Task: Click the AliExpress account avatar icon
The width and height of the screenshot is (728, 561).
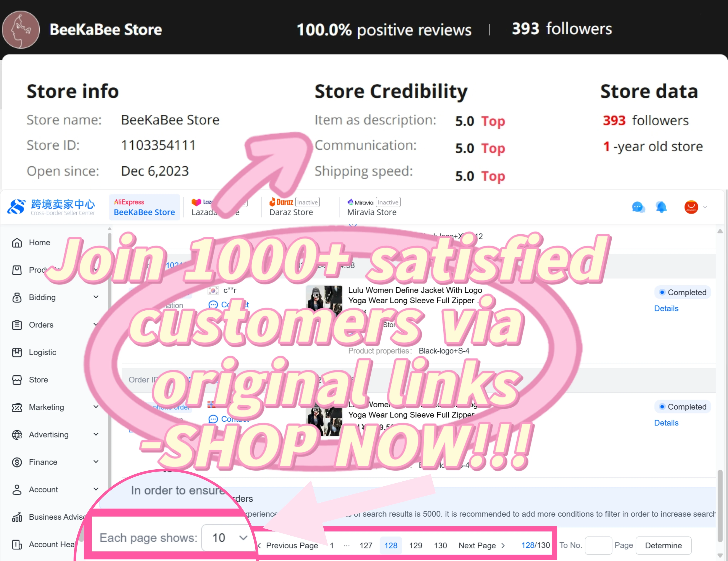Action: (691, 207)
